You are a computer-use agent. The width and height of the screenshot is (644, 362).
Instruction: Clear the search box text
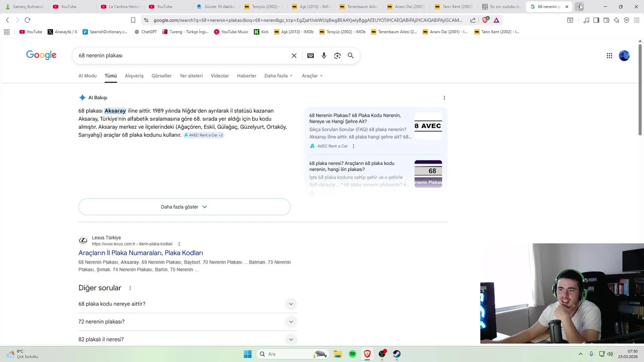coord(294,56)
